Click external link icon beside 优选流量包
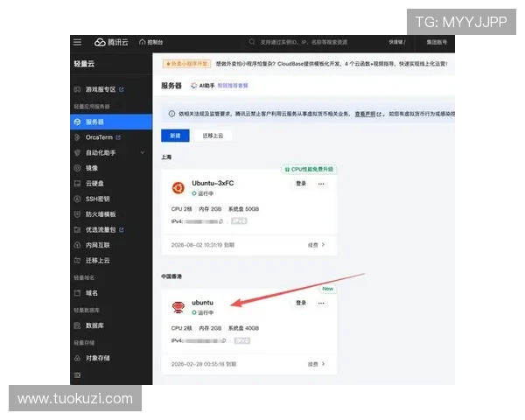The image size is (525, 420). [122, 230]
